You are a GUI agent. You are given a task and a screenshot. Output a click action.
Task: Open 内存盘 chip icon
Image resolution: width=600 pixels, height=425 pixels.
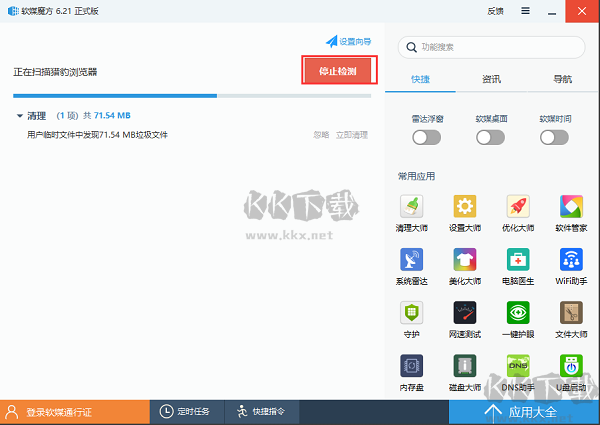click(x=411, y=366)
